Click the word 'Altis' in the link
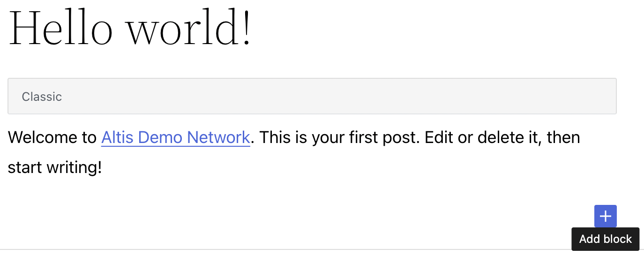 click(x=118, y=137)
